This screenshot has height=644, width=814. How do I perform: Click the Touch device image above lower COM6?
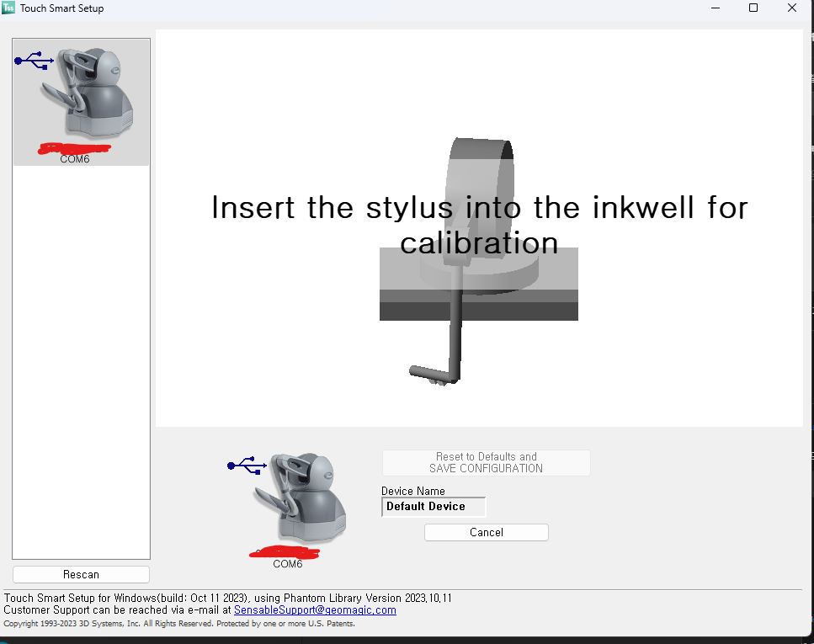[x=300, y=498]
